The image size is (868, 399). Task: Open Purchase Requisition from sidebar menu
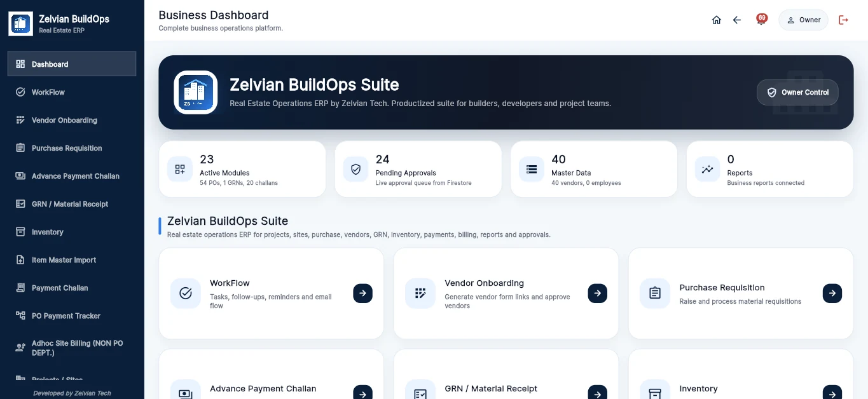coord(72,148)
